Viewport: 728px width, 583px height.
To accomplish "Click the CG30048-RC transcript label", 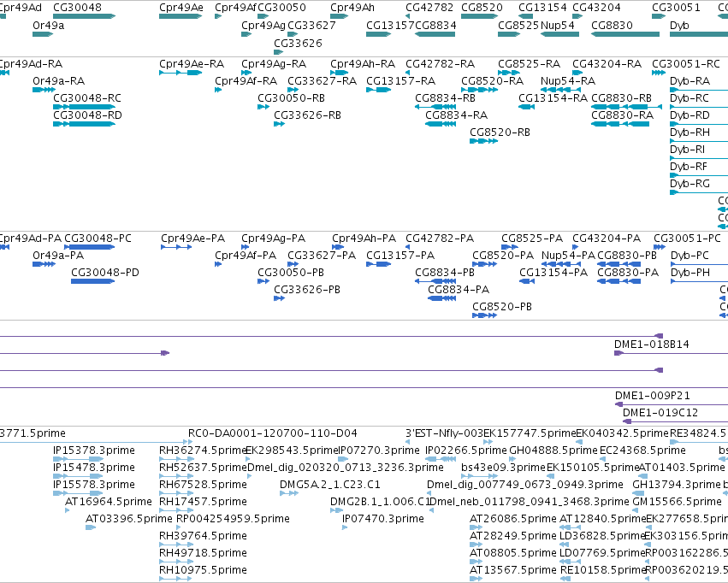I will click(87, 97).
